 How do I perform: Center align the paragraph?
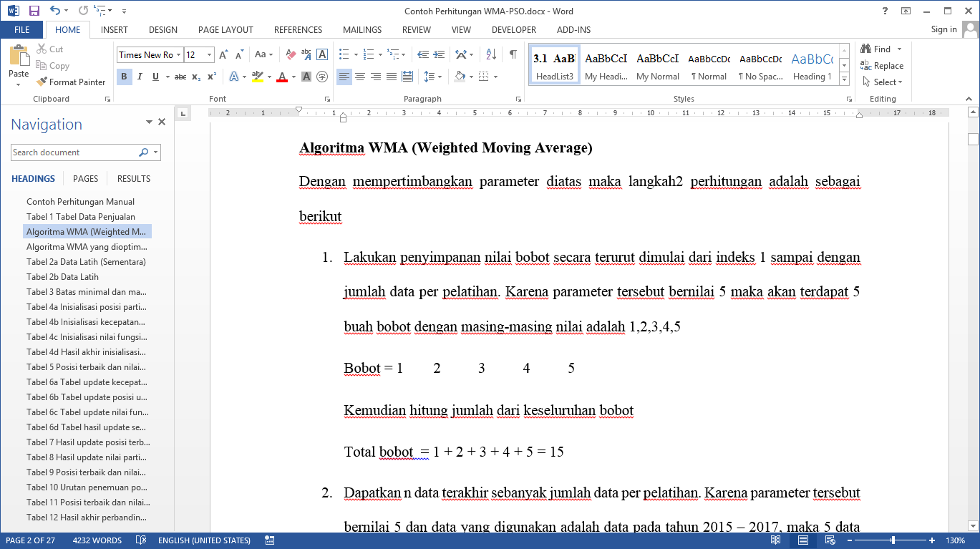tap(360, 77)
